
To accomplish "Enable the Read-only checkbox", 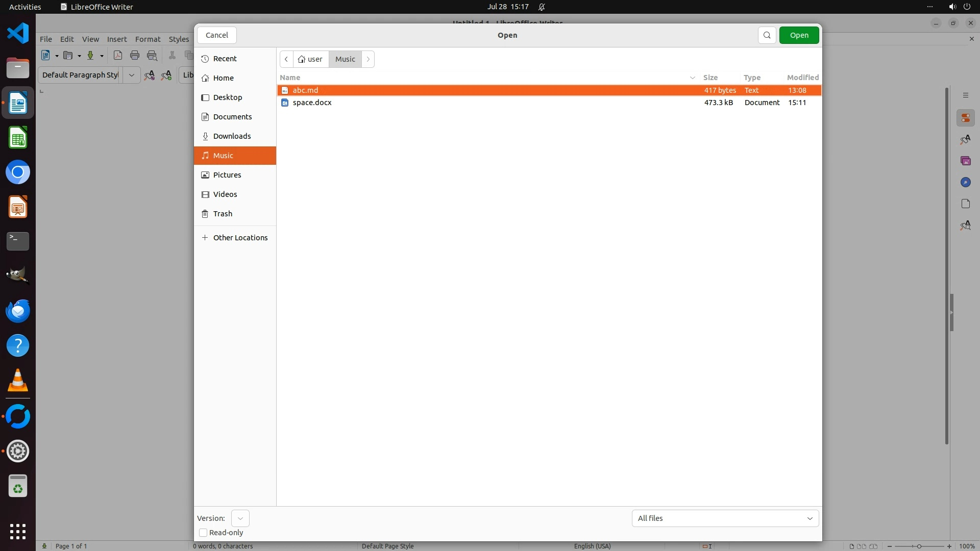I will click(203, 533).
